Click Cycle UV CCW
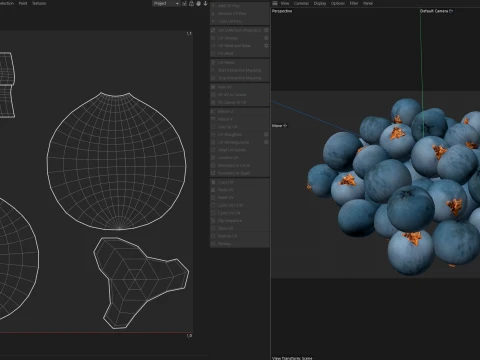This screenshot has height=360, width=480. point(240,205)
